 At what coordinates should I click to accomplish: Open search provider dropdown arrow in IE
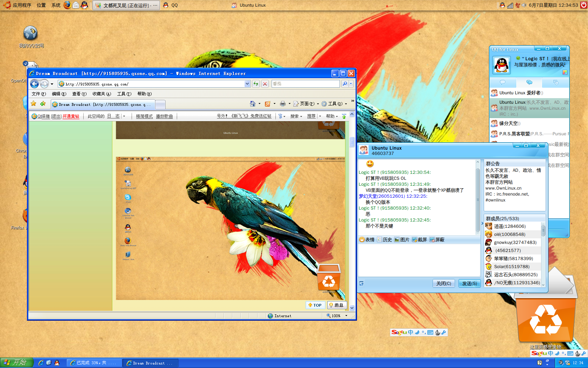tap(351, 84)
